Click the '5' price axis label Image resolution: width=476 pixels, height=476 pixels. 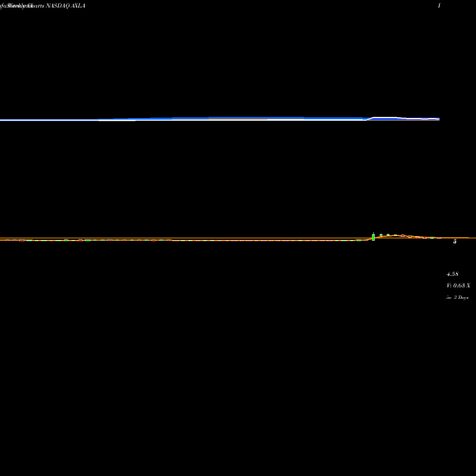(455, 242)
